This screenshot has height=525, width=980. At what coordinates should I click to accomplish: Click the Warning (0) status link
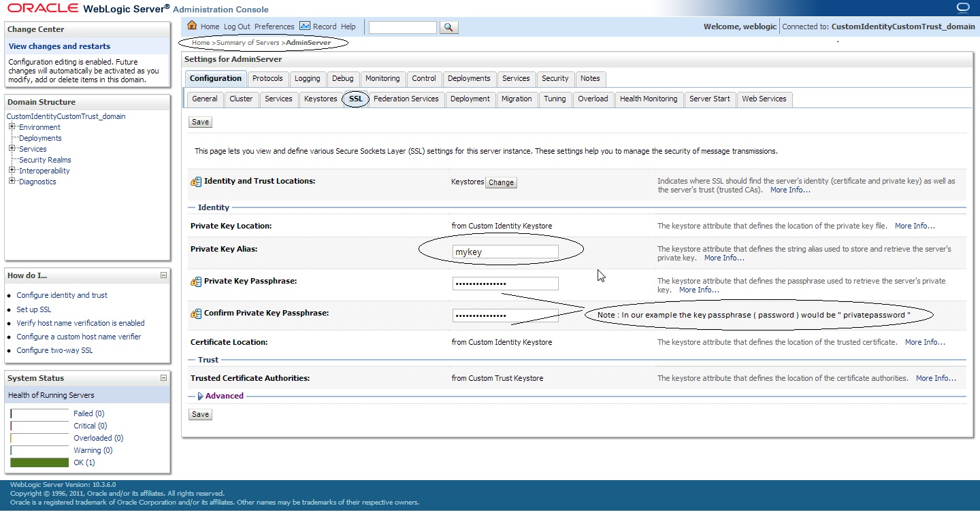pos(93,450)
